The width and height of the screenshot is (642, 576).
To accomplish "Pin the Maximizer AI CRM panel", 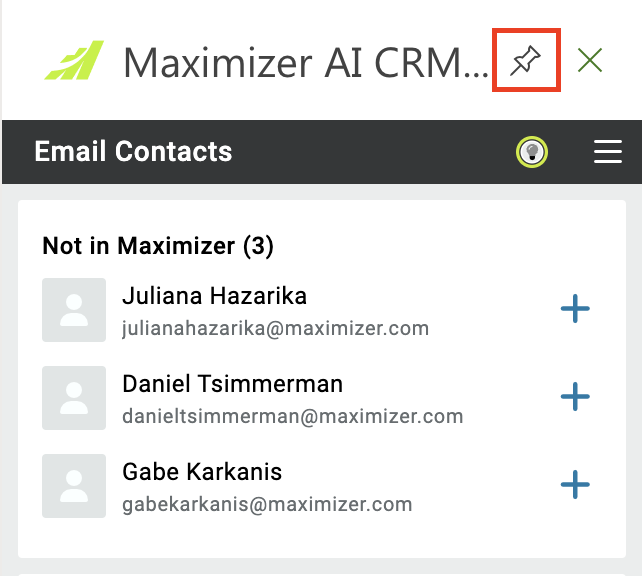I will coord(526,61).
